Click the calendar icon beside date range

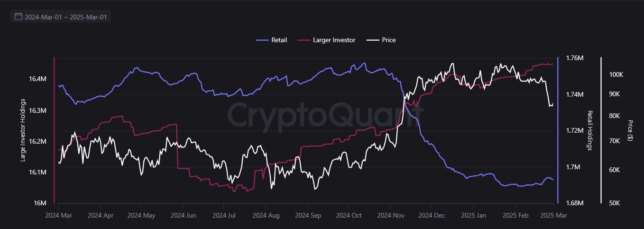click(x=18, y=17)
